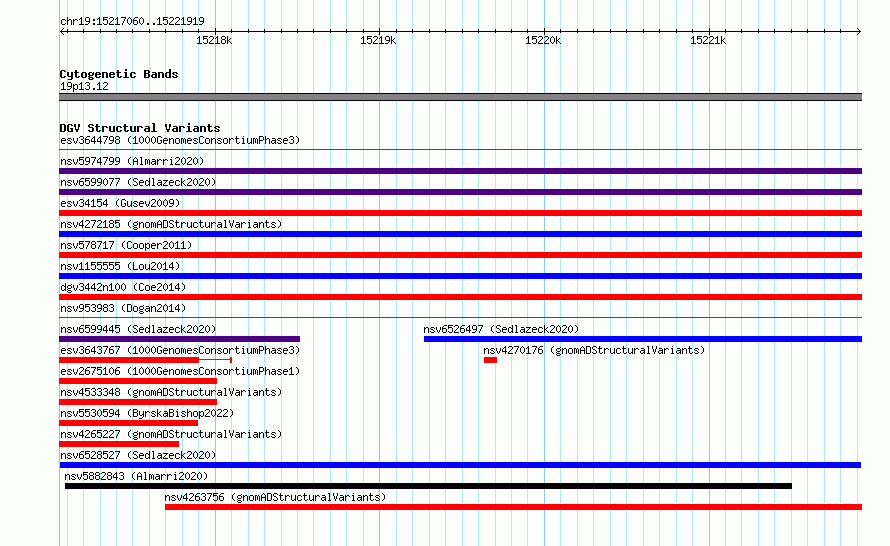Click the esv2675106 (1000GenomesConsortiumPhase1) label
The width and height of the screenshot is (890, 546).
180,371
